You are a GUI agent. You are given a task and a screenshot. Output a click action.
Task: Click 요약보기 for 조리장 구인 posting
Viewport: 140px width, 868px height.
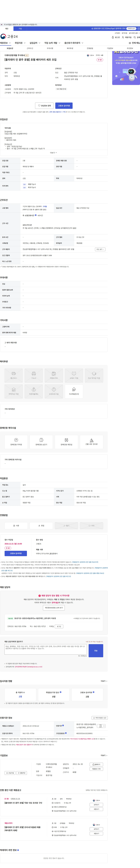(96, 805)
